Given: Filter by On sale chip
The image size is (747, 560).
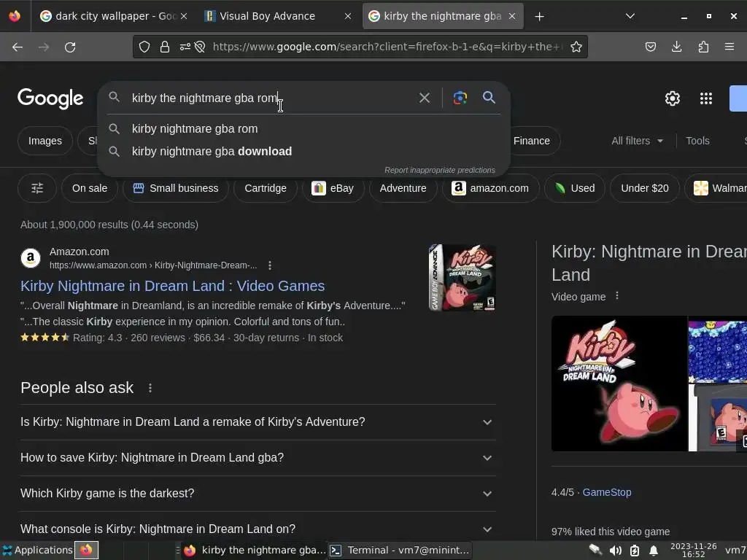Looking at the screenshot, I should coord(90,188).
